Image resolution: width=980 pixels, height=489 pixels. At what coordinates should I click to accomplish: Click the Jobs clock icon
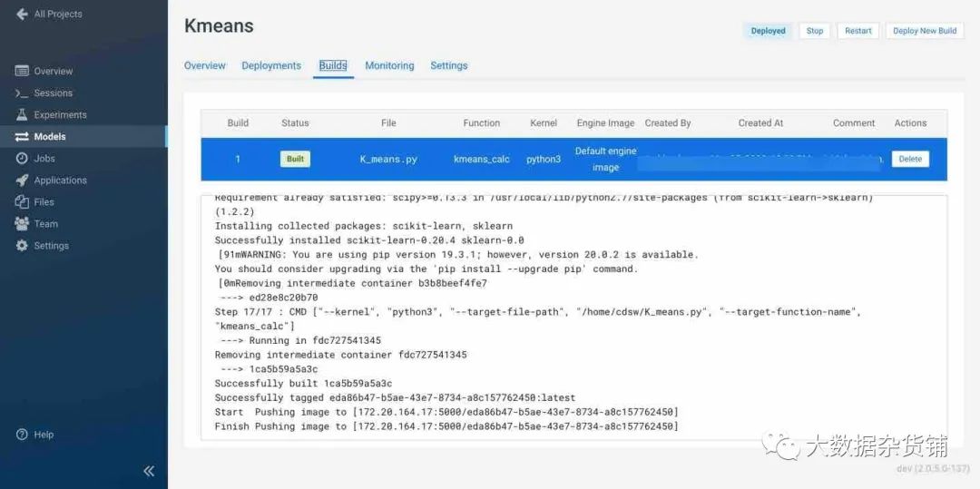click(x=22, y=159)
